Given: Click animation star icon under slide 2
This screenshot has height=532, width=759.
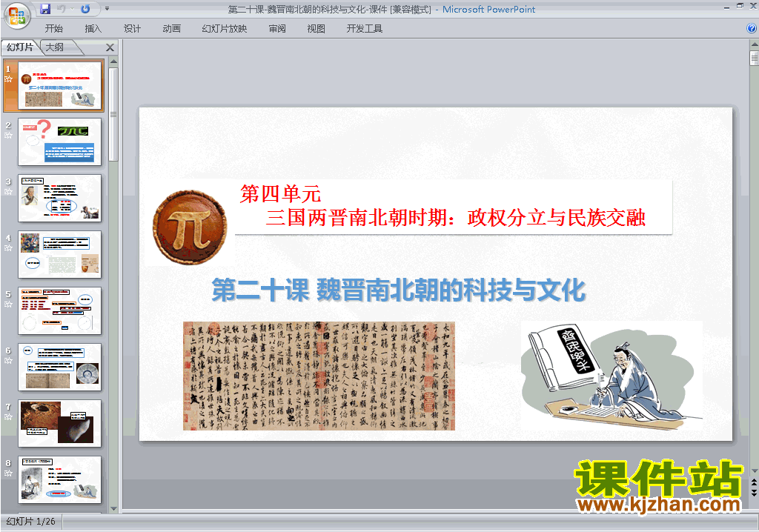Looking at the screenshot, I should (8, 135).
